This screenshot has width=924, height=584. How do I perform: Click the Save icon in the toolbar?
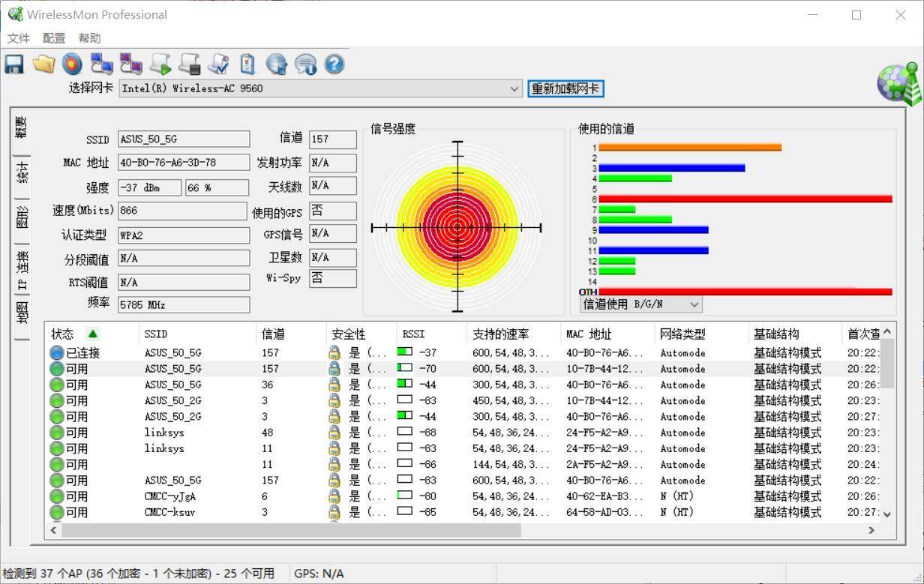pyautogui.click(x=13, y=64)
